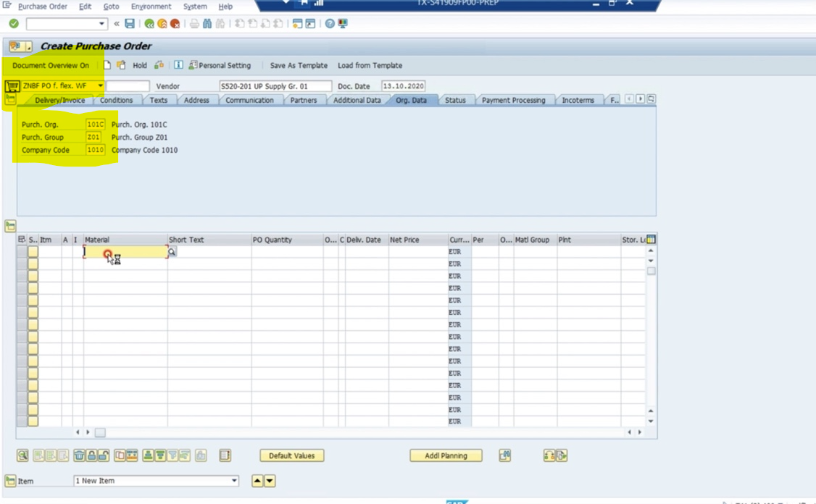Click the Create new document icon
The height and width of the screenshot is (504, 816).
click(x=107, y=65)
